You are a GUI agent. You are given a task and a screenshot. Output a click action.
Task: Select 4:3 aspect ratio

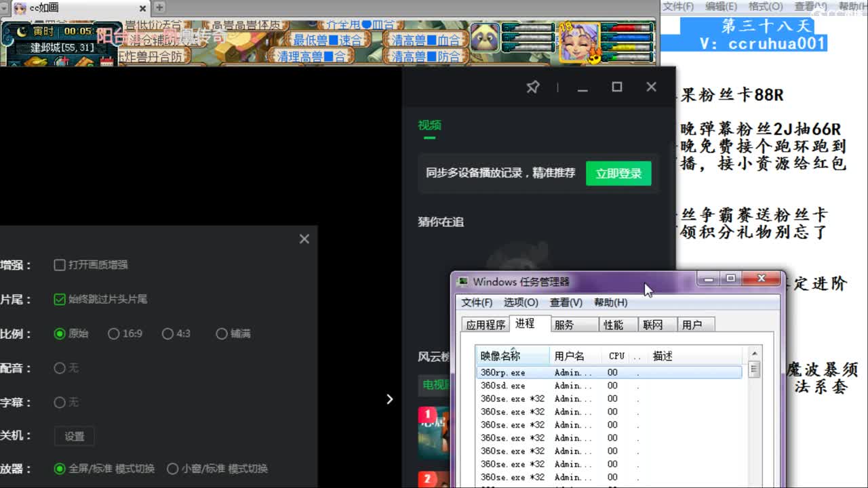pos(167,333)
